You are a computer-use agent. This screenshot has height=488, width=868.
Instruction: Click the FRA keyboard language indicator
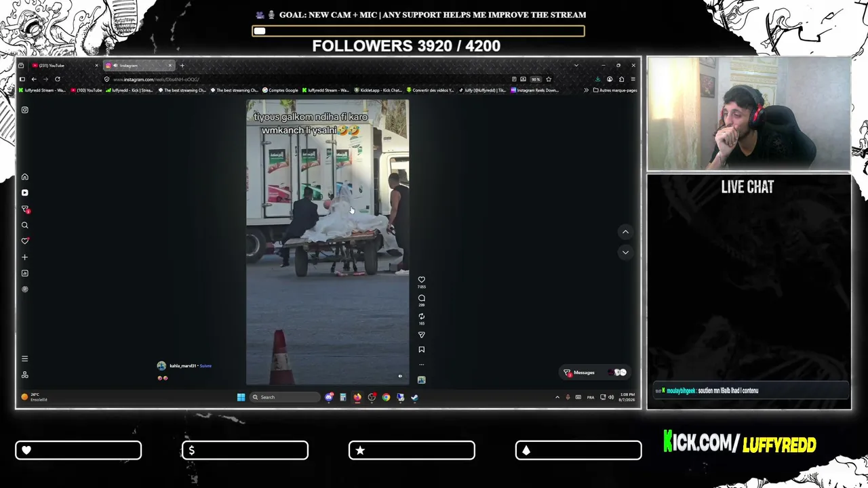pyautogui.click(x=591, y=397)
